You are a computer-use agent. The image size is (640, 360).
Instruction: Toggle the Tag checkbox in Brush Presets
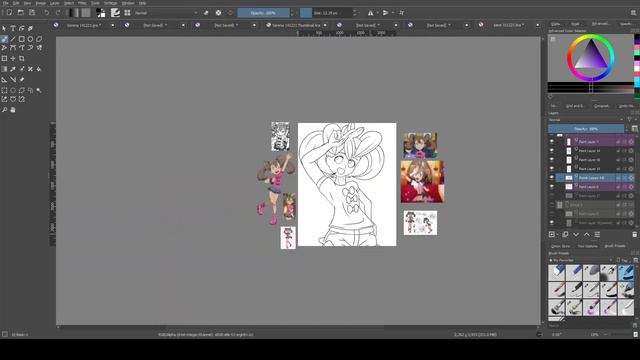[x=619, y=260]
